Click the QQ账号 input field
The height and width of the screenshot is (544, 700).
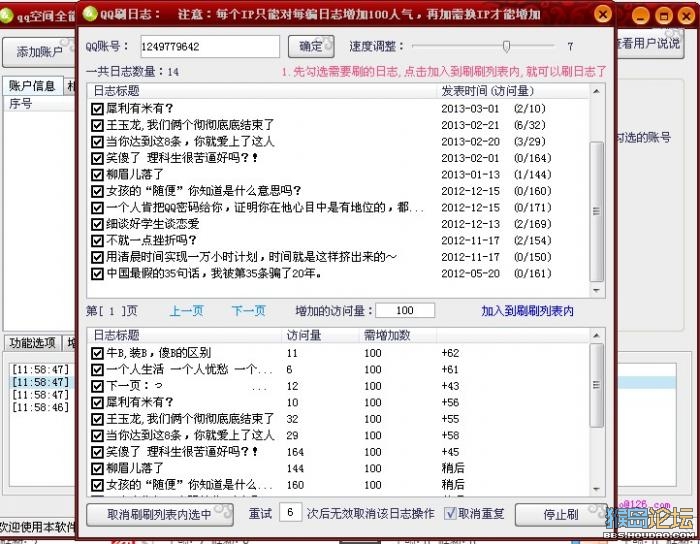pos(210,46)
